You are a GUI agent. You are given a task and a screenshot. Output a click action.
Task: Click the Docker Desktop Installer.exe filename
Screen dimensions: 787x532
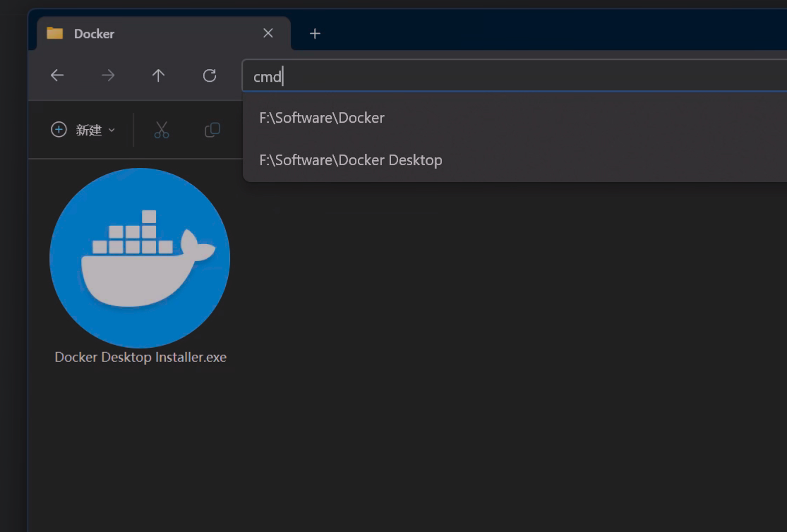(x=140, y=357)
